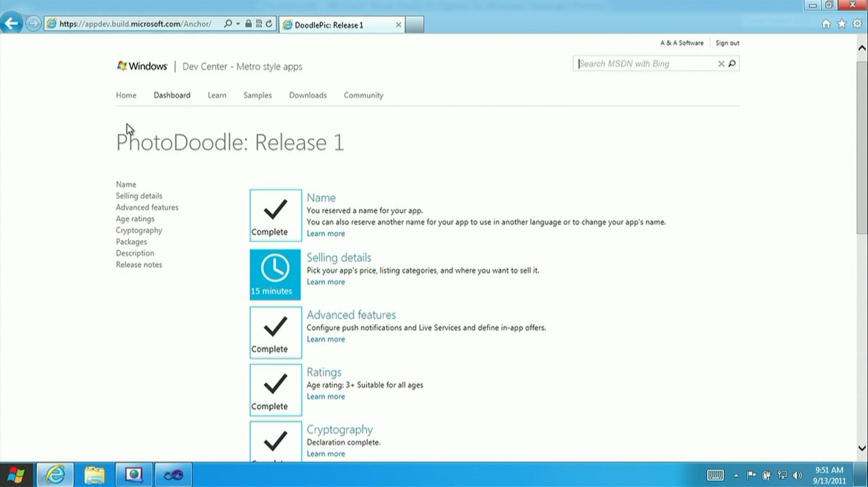Click the A & A Software account link
Screen dimensions: 868x487
681,43
